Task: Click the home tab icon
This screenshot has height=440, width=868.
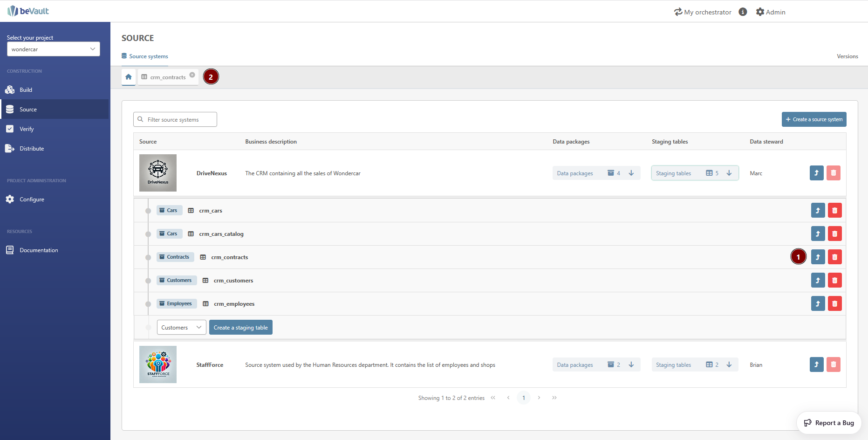Action: pos(129,77)
